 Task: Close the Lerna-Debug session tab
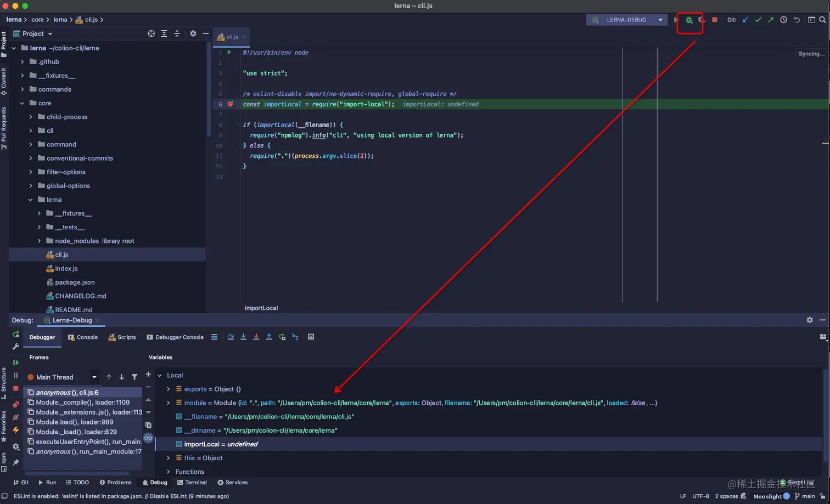click(98, 320)
